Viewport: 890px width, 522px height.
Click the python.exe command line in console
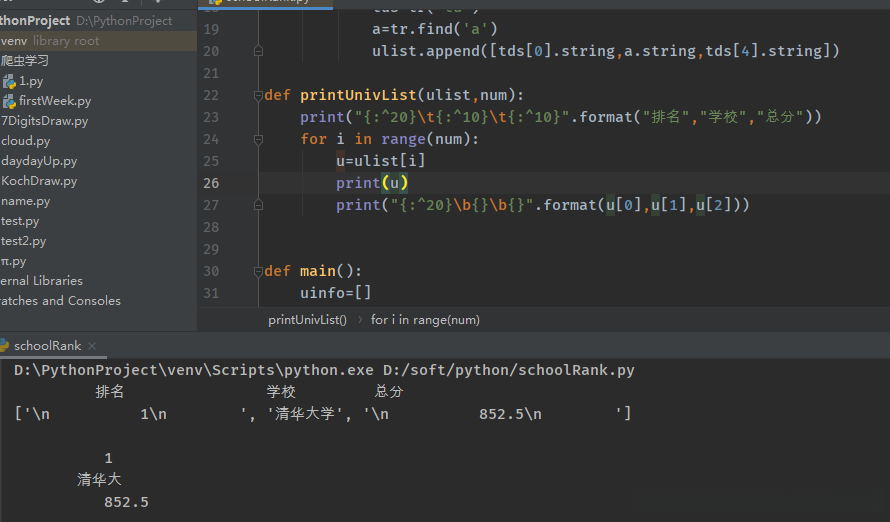(x=324, y=370)
